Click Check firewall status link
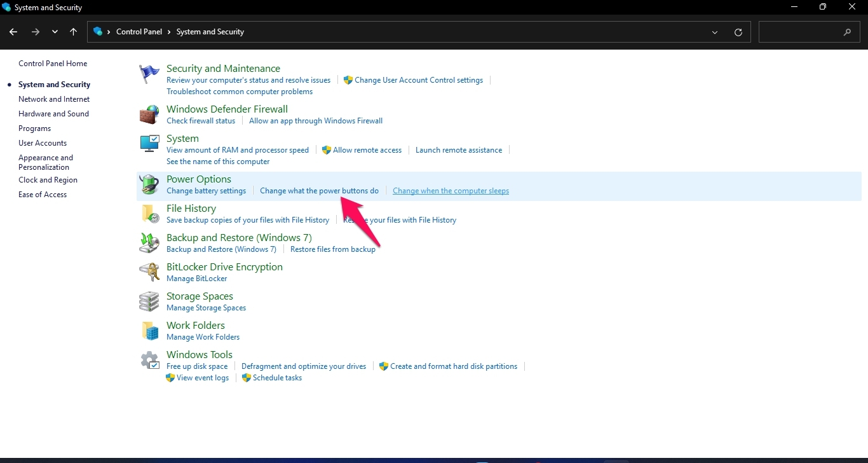This screenshot has height=463, width=868. point(201,121)
